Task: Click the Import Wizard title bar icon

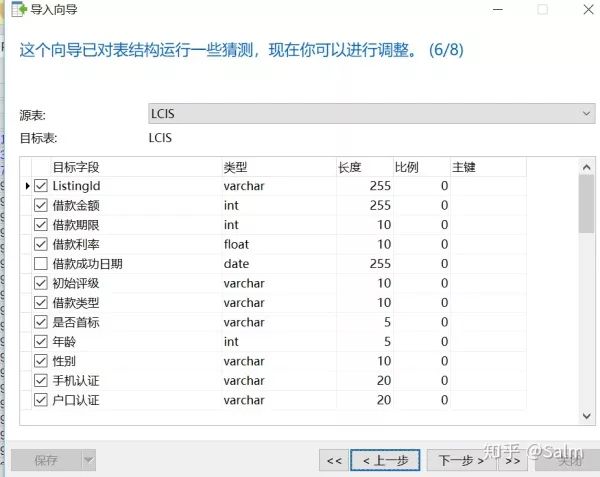Action: coord(19,9)
